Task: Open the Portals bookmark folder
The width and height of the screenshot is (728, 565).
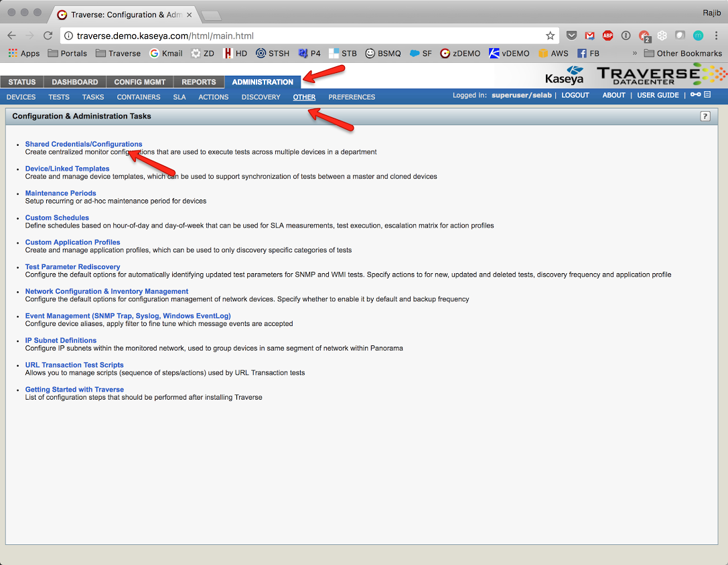Action: [x=68, y=54]
